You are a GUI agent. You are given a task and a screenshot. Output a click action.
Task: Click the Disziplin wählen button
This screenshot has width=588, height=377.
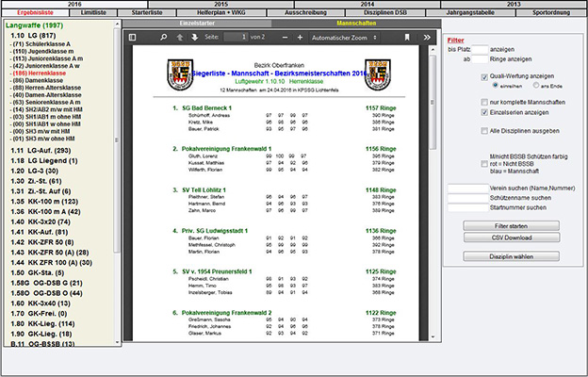[512, 256]
